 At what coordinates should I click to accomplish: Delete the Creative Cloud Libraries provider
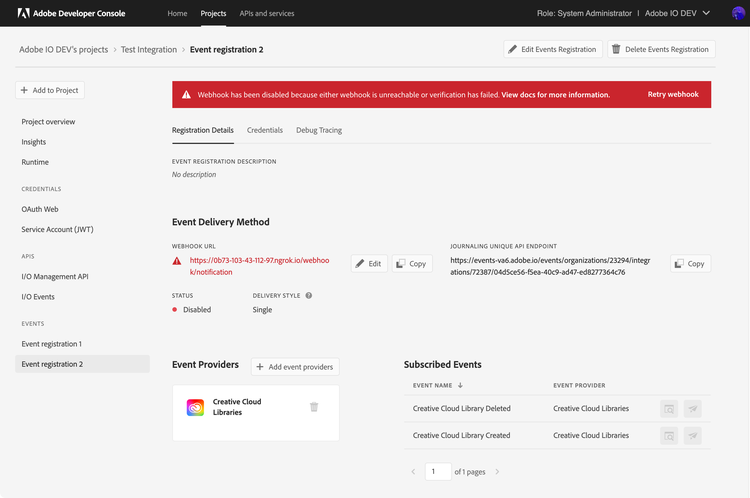coord(314,407)
